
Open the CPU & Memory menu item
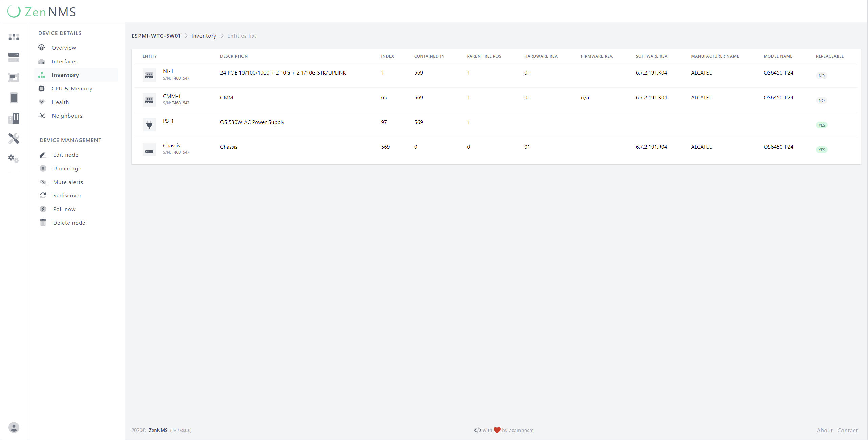(x=76, y=88)
